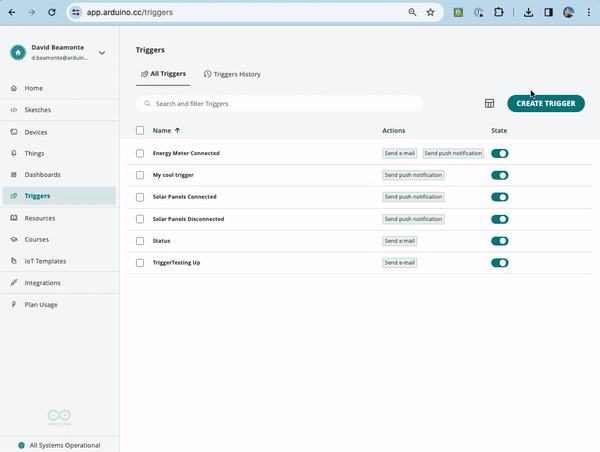Viewport: 600px width, 452px height.
Task: Reload the page with the refresh icon
Action: tap(52, 13)
